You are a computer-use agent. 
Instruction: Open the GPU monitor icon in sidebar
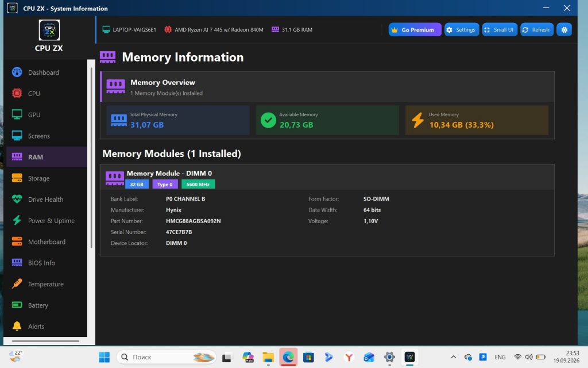(x=17, y=114)
